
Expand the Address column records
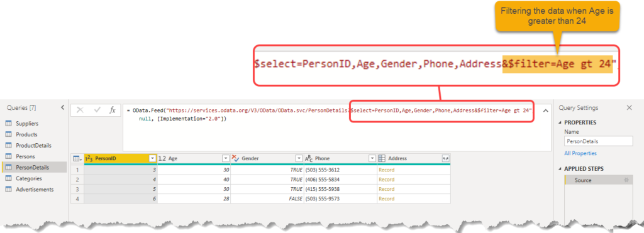click(x=445, y=158)
